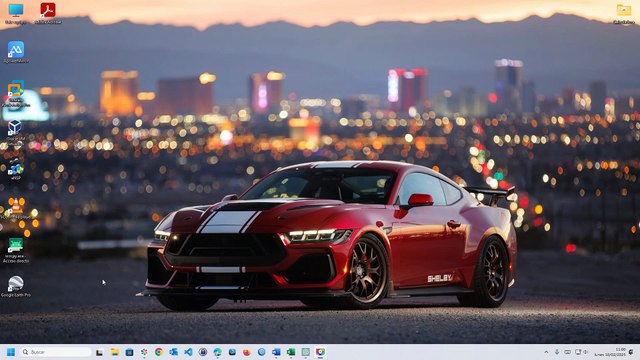The image size is (640, 360).
Task: Click the keyboard tray icon
Action: tap(567, 352)
